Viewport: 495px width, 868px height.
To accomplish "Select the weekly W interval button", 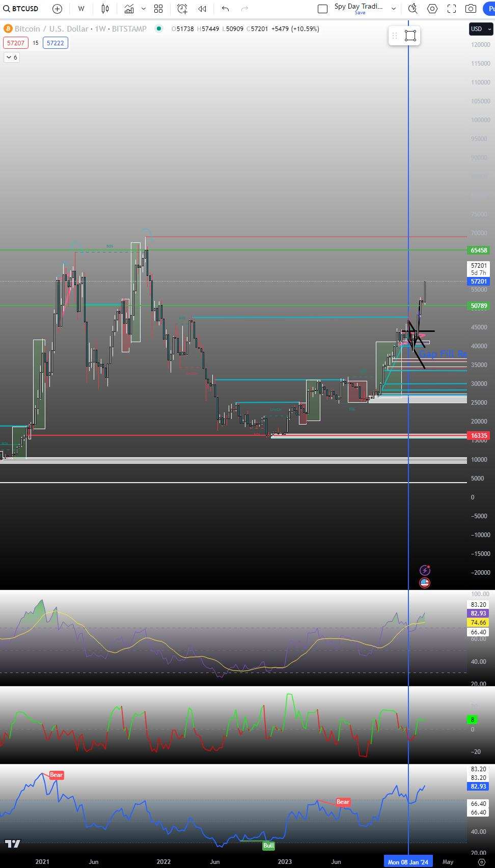I will coord(81,9).
